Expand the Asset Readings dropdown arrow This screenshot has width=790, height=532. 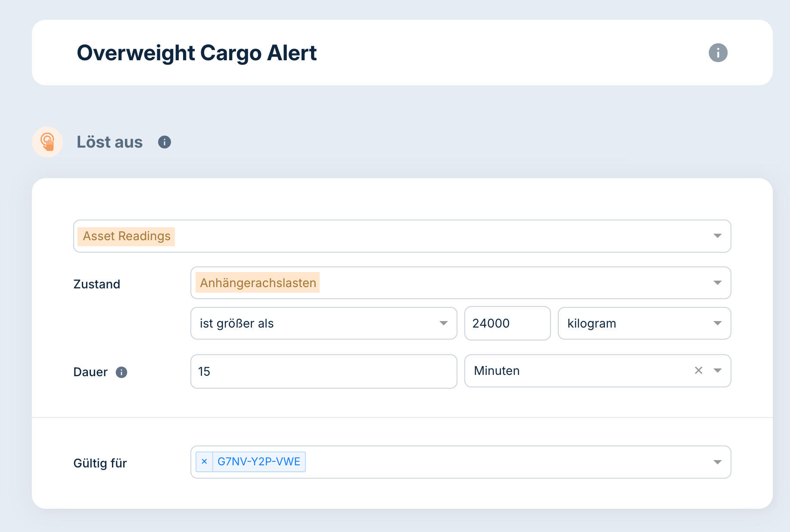pyautogui.click(x=717, y=236)
